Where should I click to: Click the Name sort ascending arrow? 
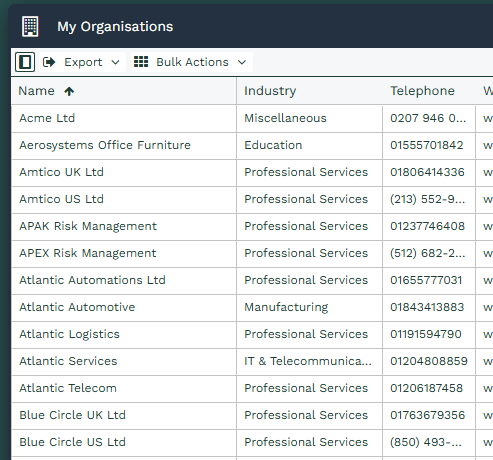[69, 91]
